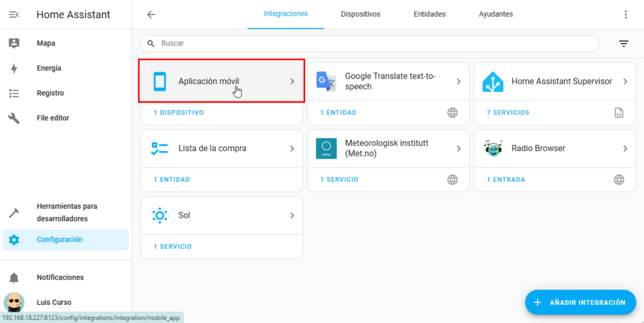The height and width of the screenshot is (323, 644).
Task: Expand Lista de la compra chevron
Action: [x=292, y=149]
